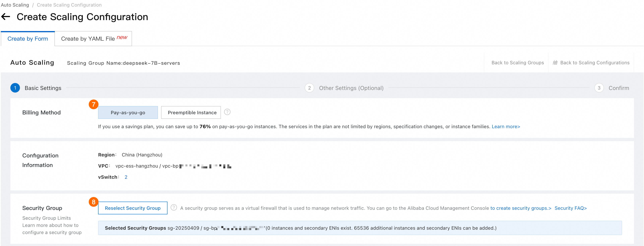Click vSwitch count link 2
The height and width of the screenshot is (246, 644).
[126, 177]
